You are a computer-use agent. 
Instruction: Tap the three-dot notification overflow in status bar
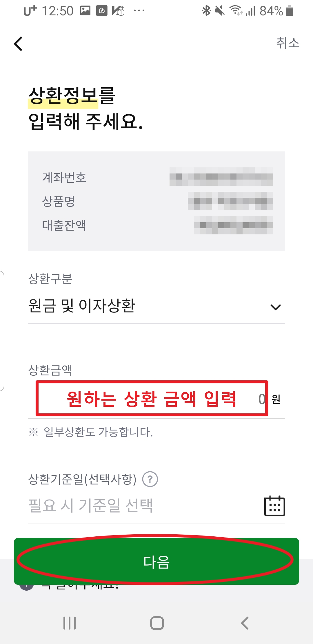click(x=139, y=11)
